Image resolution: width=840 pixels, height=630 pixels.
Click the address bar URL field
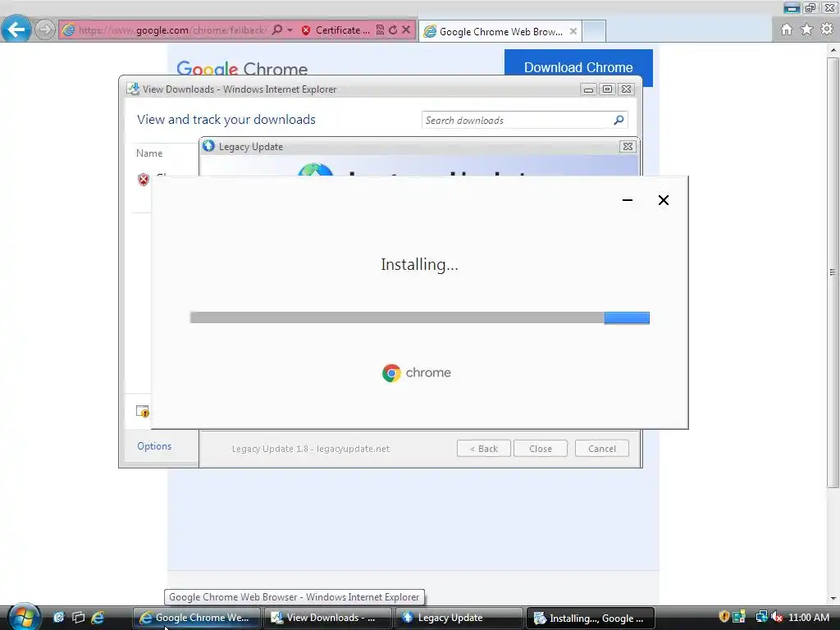[172, 30]
